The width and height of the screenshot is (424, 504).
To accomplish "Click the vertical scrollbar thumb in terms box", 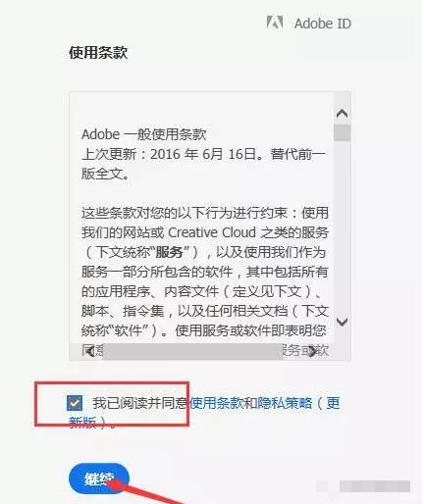I will pos(343,132).
